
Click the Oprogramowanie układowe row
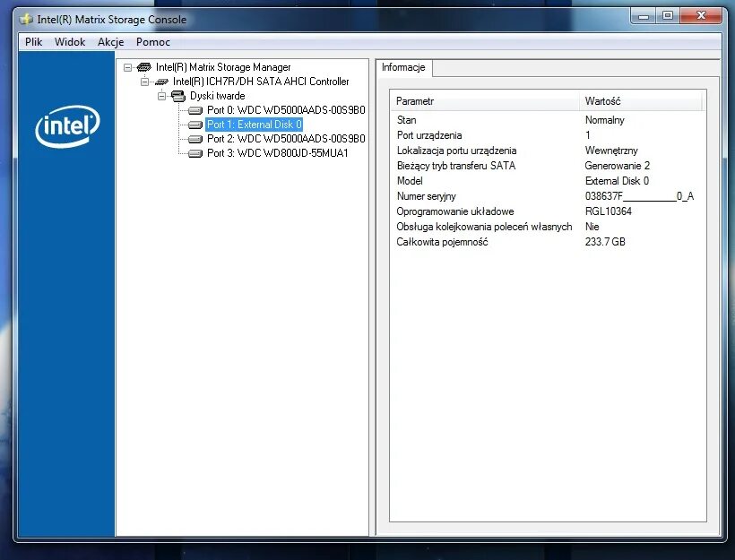coord(548,211)
